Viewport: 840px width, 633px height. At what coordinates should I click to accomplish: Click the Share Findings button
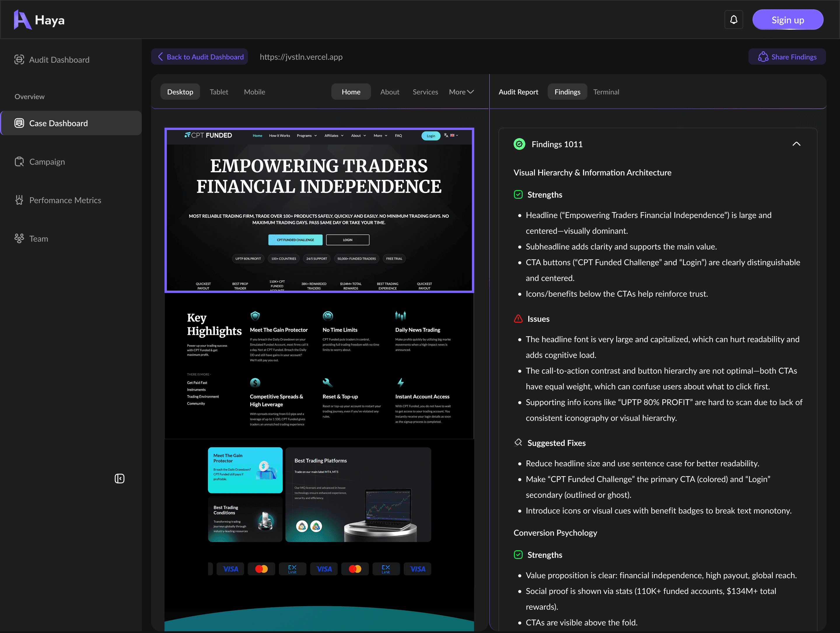tap(787, 57)
